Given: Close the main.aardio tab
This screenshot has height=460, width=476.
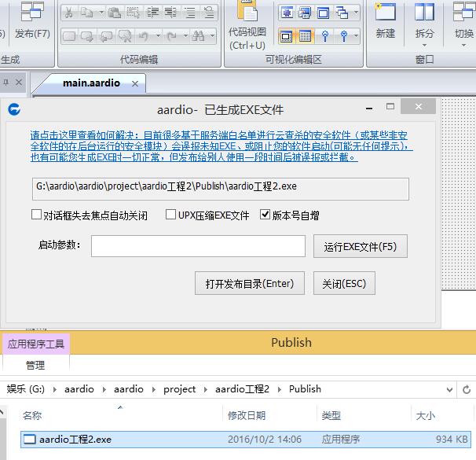Looking at the screenshot, I should (x=135, y=83).
